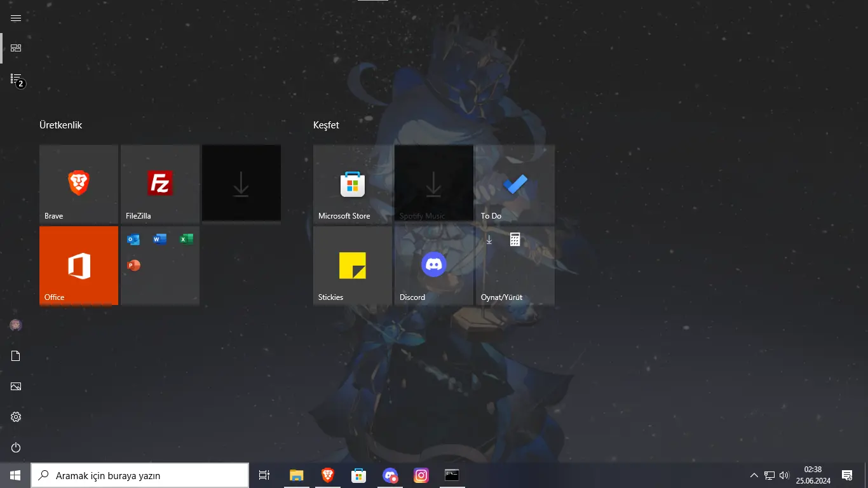Image resolution: width=868 pixels, height=488 pixels.
Task: Open File Explorer from the taskbar
Action: 297,475
